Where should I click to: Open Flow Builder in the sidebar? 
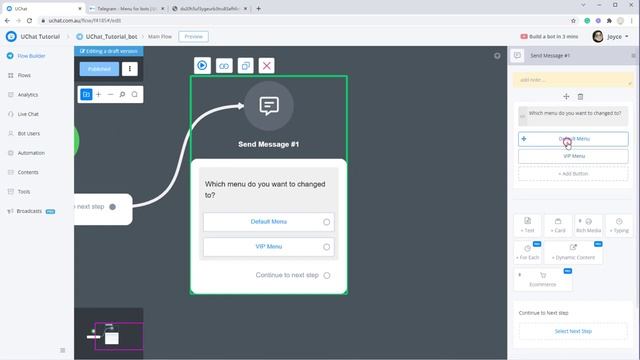click(x=31, y=56)
